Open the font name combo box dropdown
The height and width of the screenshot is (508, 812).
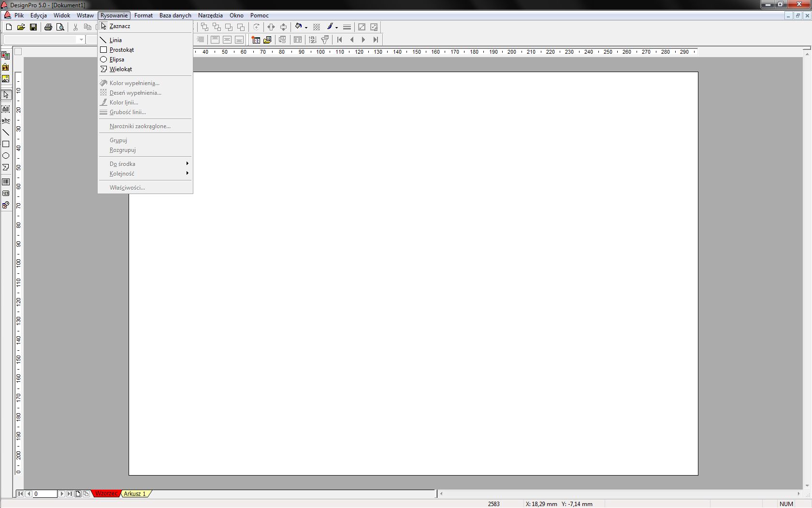tap(81, 40)
